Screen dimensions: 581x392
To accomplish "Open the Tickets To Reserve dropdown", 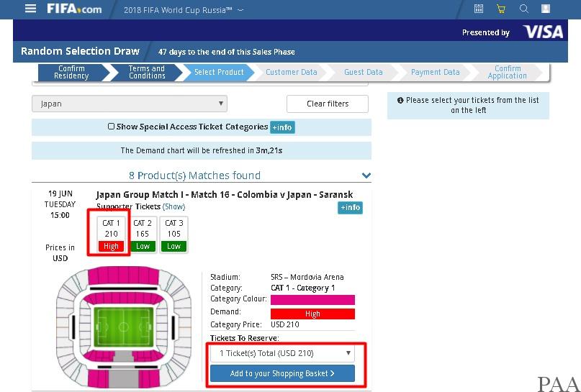I will (x=282, y=353).
